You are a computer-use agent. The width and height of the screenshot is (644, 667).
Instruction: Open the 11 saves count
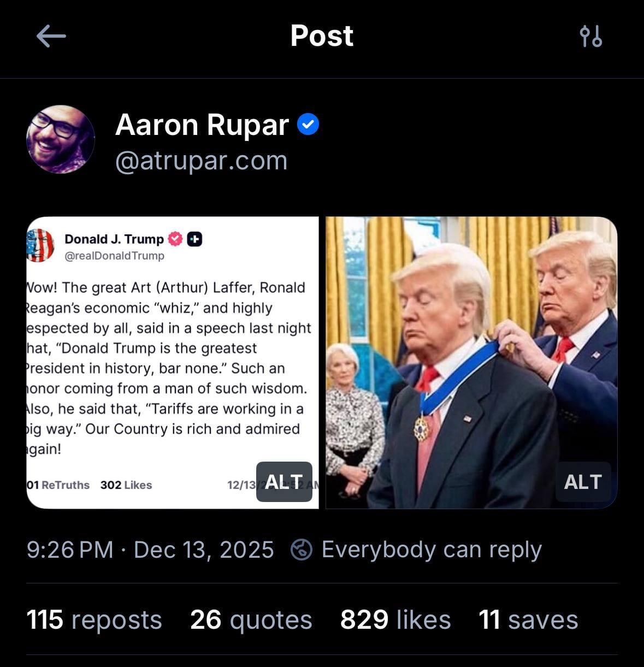pos(528,620)
